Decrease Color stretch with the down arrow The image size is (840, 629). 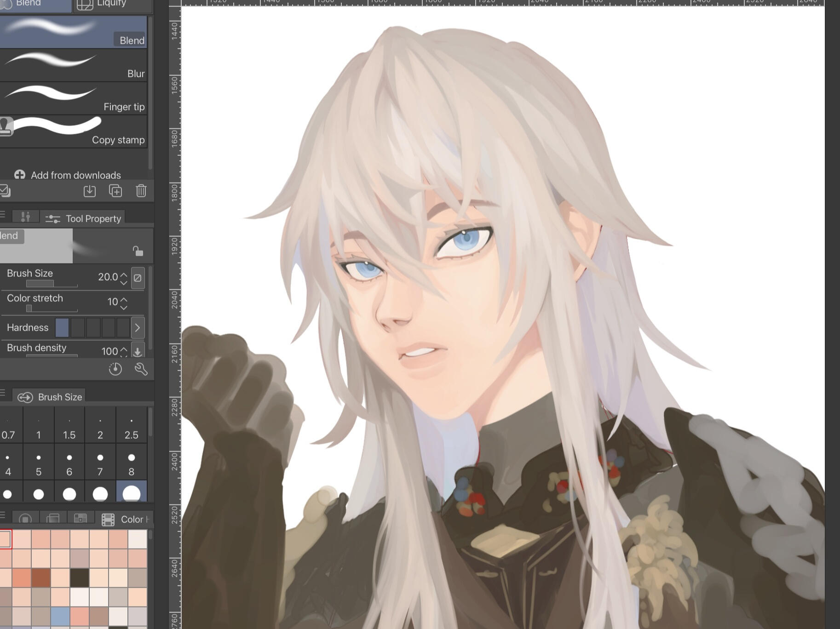124,307
